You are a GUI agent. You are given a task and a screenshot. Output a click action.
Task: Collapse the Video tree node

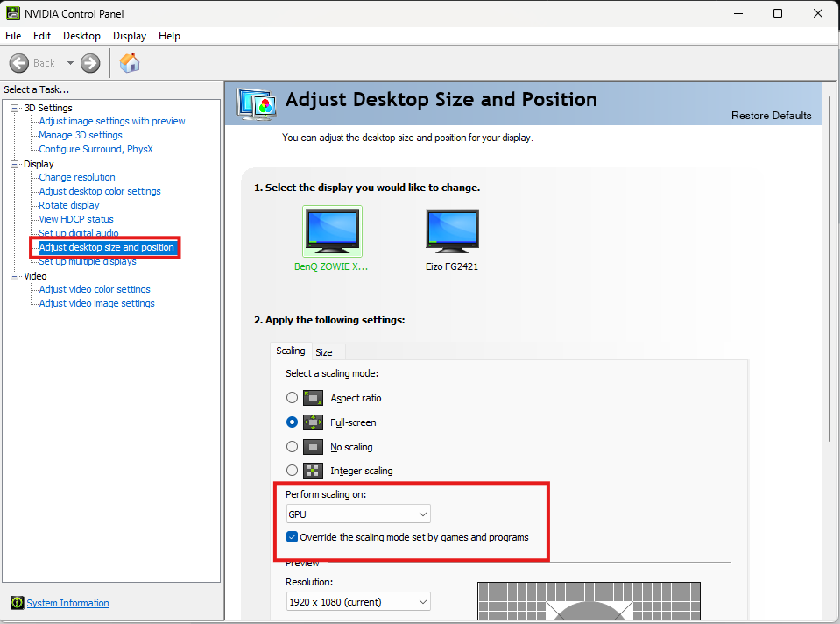(15, 276)
